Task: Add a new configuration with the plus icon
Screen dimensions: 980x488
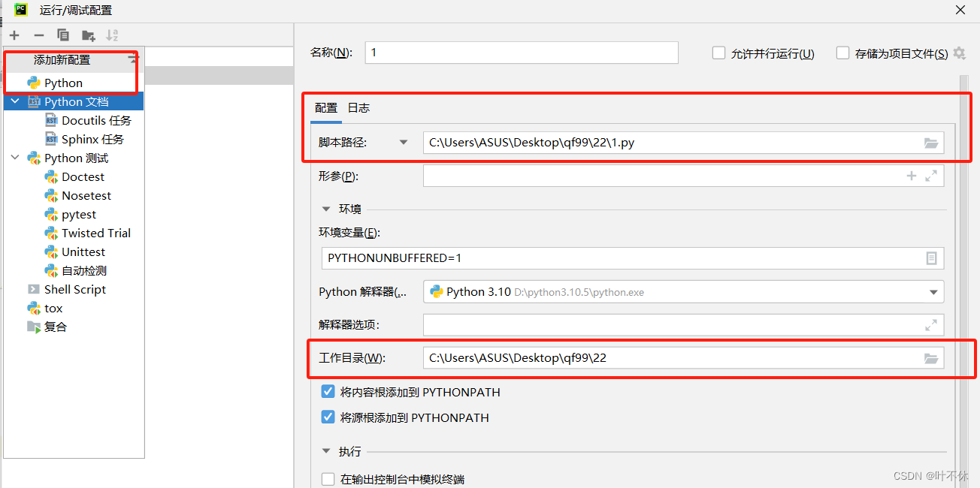Action: tap(14, 35)
